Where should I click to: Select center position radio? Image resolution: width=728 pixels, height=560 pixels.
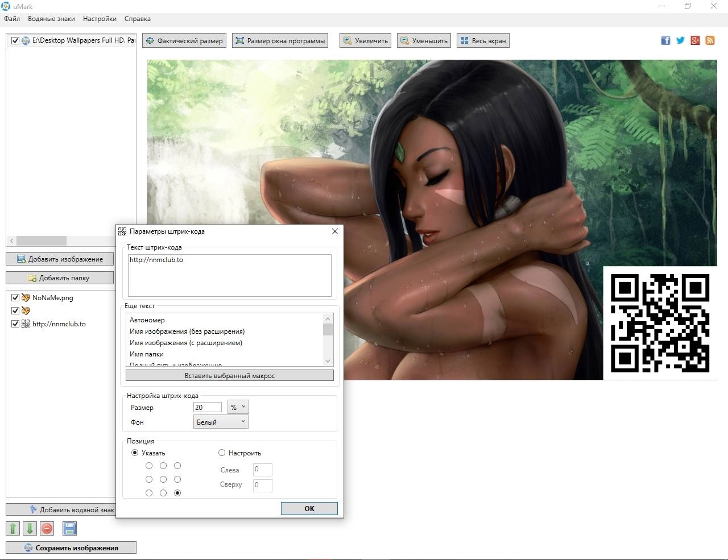click(x=163, y=479)
